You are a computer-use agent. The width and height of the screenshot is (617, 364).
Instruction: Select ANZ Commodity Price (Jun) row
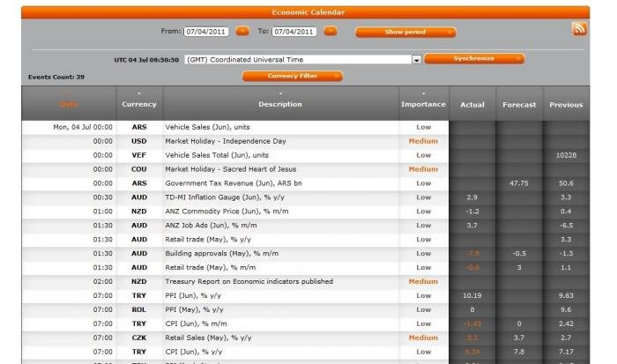pyautogui.click(x=306, y=212)
